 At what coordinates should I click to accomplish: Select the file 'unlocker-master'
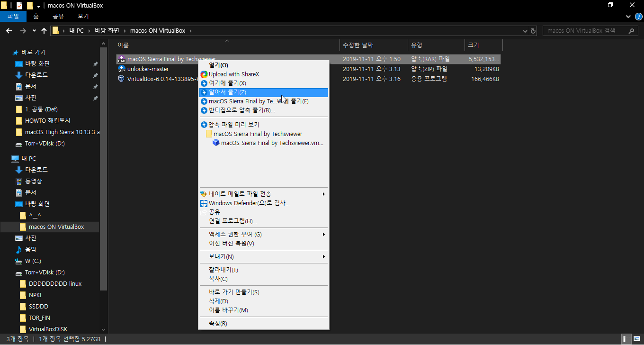pyautogui.click(x=148, y=69)
